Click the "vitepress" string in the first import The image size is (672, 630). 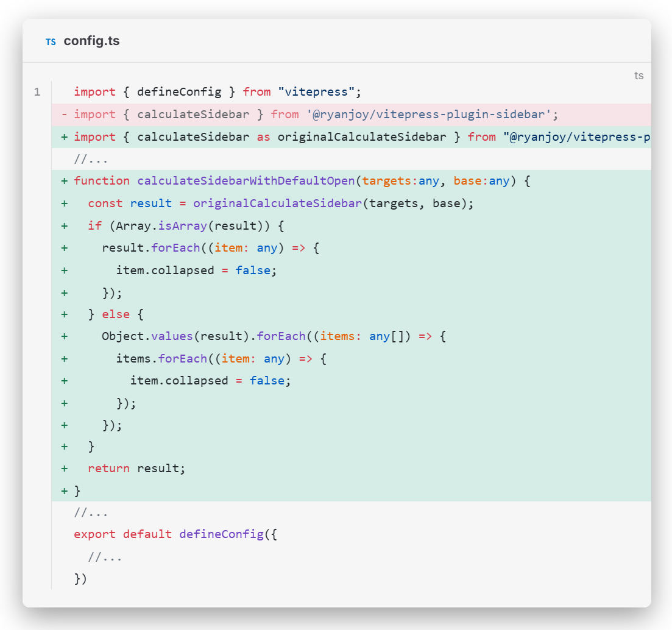click(317, 92)
